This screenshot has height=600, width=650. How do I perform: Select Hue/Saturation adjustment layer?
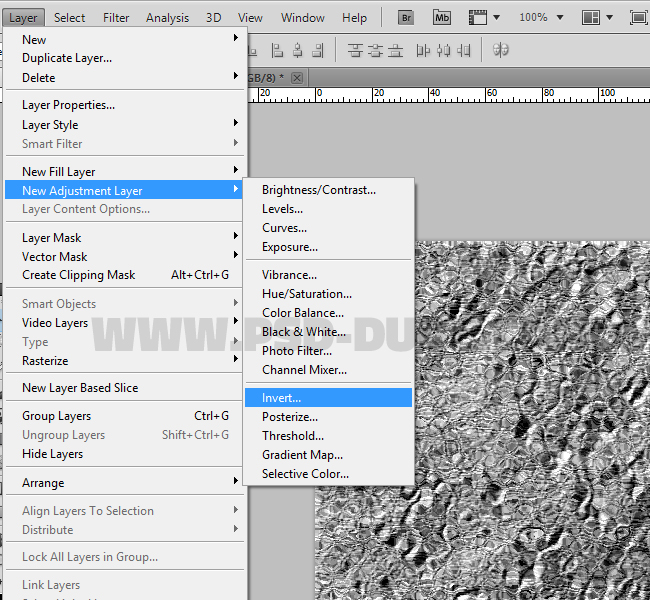307,294
